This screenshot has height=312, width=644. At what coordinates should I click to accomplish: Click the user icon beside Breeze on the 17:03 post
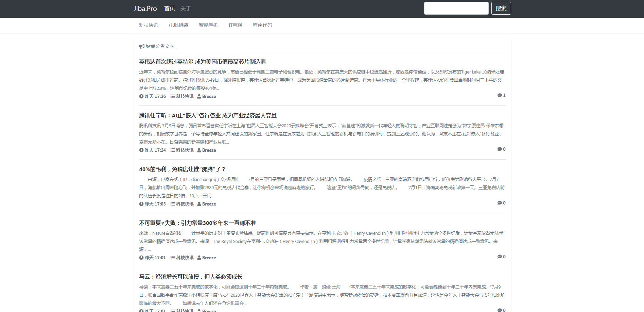pos(199,204)
